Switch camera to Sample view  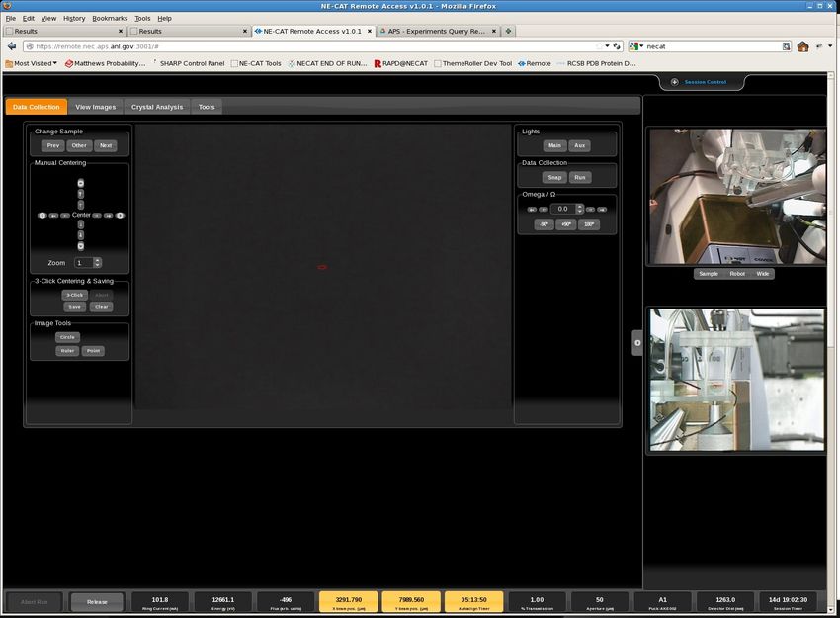[x=709, y=274]
